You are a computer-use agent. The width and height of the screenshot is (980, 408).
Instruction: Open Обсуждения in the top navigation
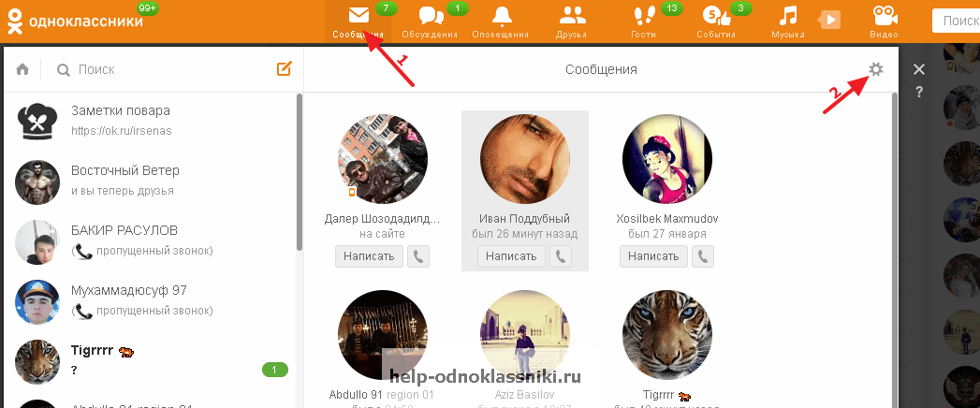pyautogui.click(x=430, y=22)
